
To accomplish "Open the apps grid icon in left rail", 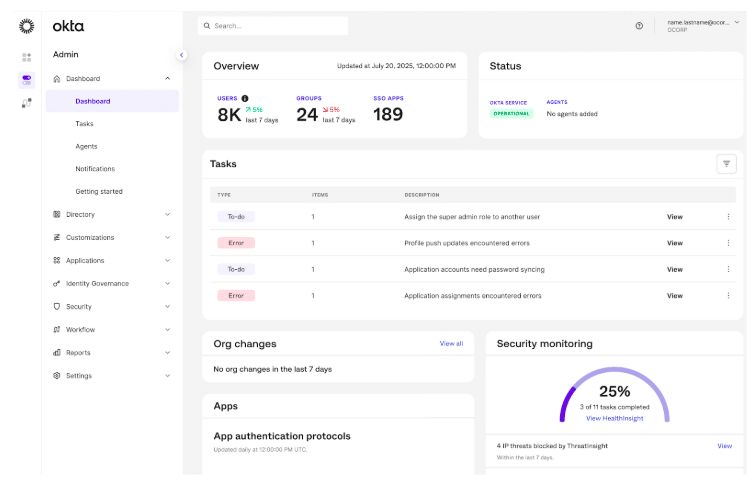I will pos(27,57).
